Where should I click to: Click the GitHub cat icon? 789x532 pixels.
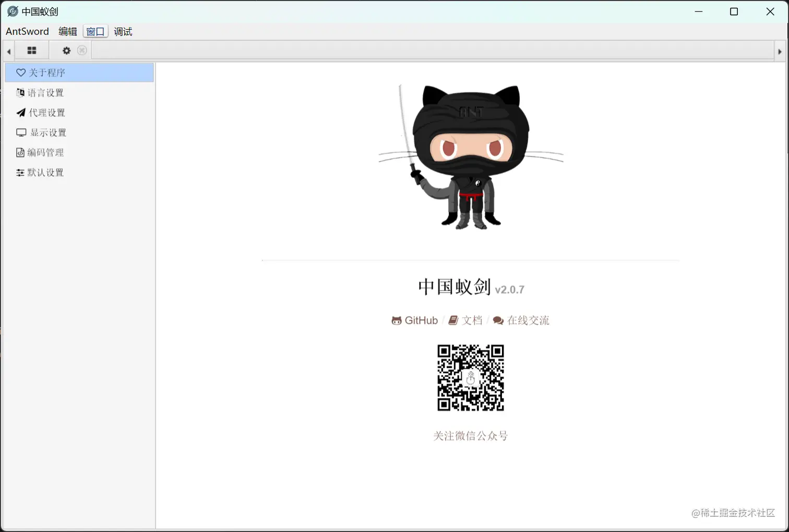coord(397,321)
